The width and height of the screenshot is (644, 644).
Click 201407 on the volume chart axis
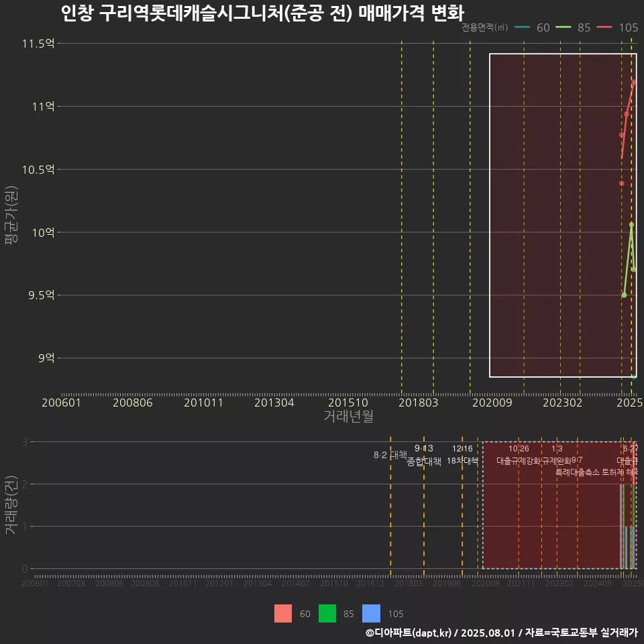[x=296, y=583]
